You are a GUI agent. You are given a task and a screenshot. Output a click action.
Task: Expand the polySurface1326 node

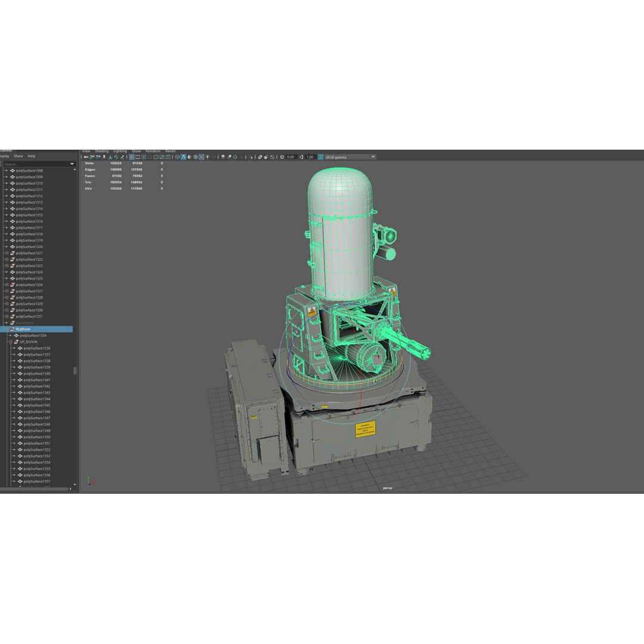pyautogui.click(x=7, y=284)
